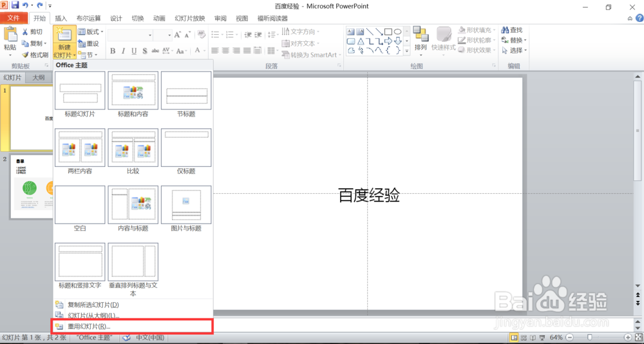Image resolution: width=644 pixels, height=344 pixels.
Task: Click the Paste clipboard icon
Action: point(10,35)
